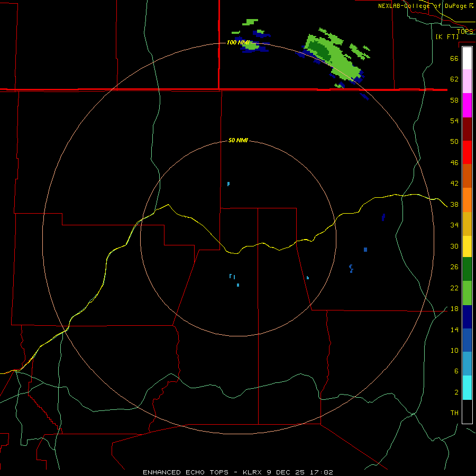Click the "KLRX" radar site identifier

click(253, 472)
